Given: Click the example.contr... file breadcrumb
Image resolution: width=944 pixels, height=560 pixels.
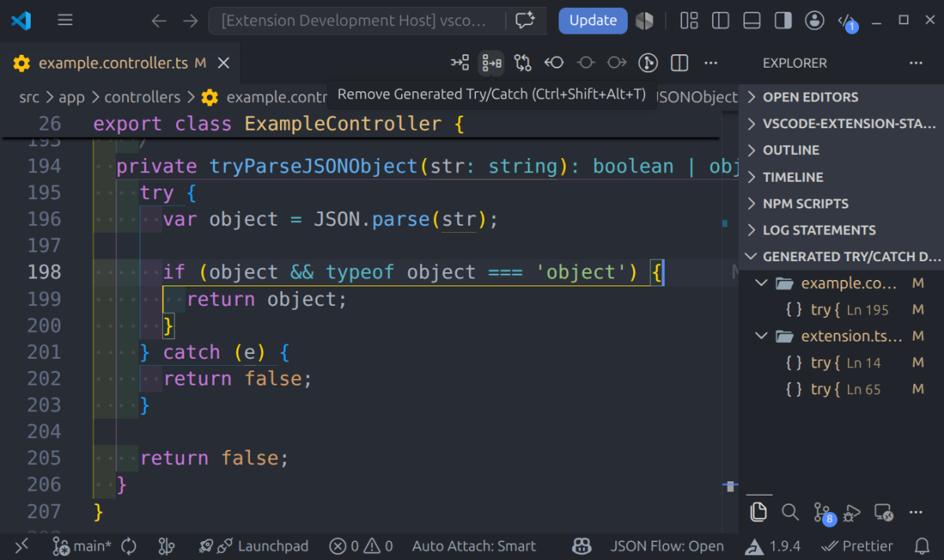Looking at the screenshot, I should click(264, 98).
